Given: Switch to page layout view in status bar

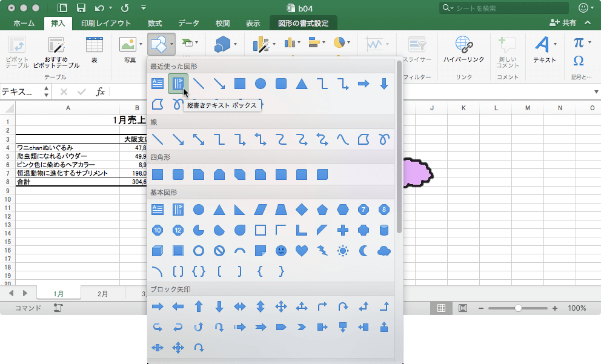Looking at the screenshot, I should coord(463,308).
